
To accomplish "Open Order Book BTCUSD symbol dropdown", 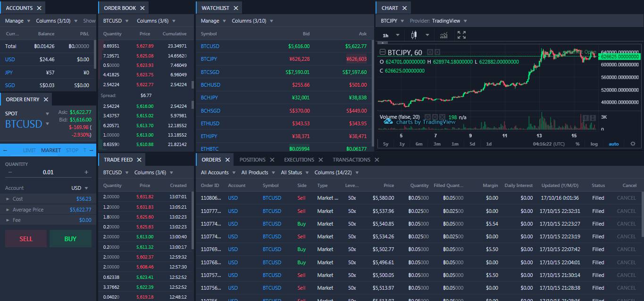I will coord(116,21).
